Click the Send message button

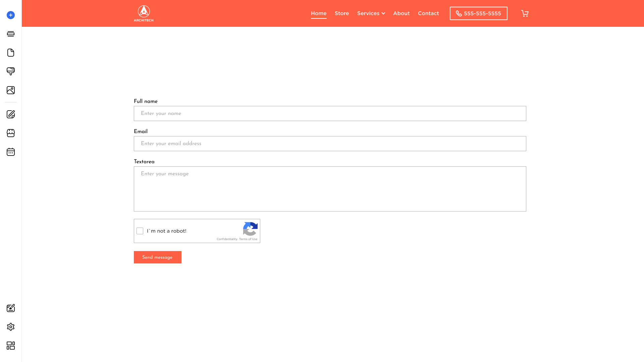[x=157, y=257]
